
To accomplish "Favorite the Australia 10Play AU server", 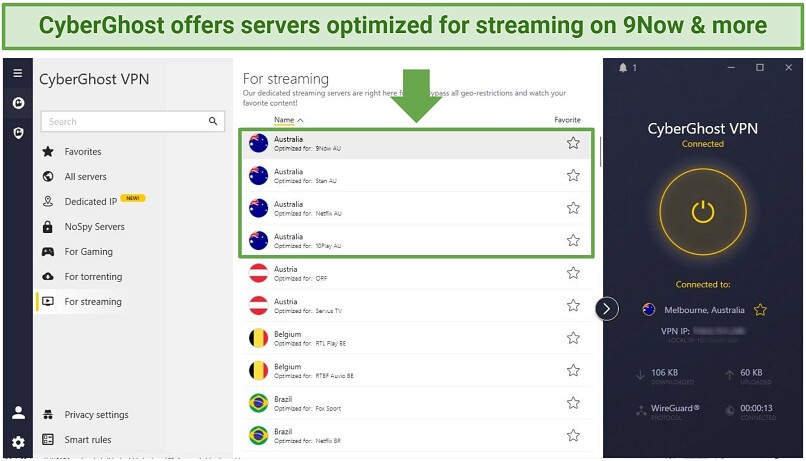I will (x=573, y=240).
